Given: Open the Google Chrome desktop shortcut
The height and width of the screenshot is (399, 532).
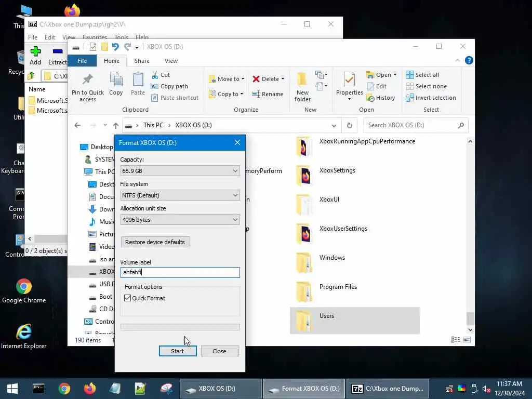Looking at the screenshot, I should (24, 291).
